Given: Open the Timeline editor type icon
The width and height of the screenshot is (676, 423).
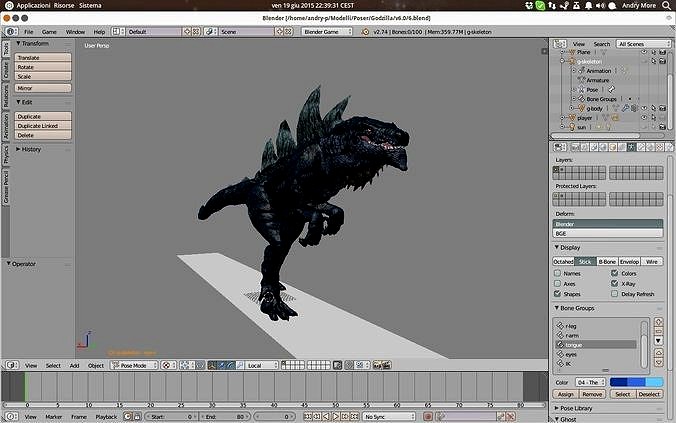Looking at the screenshot, I should tap(12, 417).
